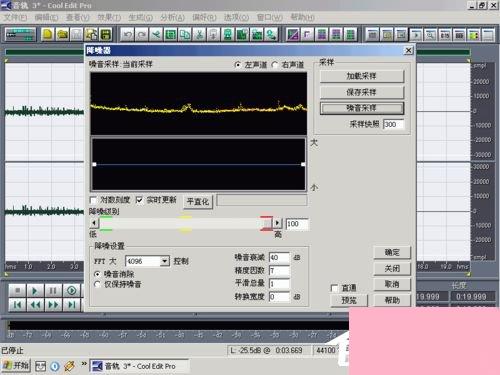
Task: Click the Save floppy disk icon
Action: point(106,34)
